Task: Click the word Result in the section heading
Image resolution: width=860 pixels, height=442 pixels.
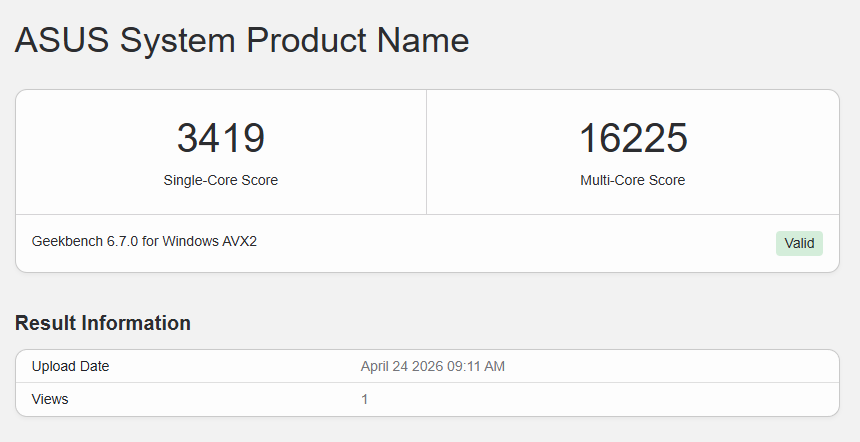Action: coord(46,323)
